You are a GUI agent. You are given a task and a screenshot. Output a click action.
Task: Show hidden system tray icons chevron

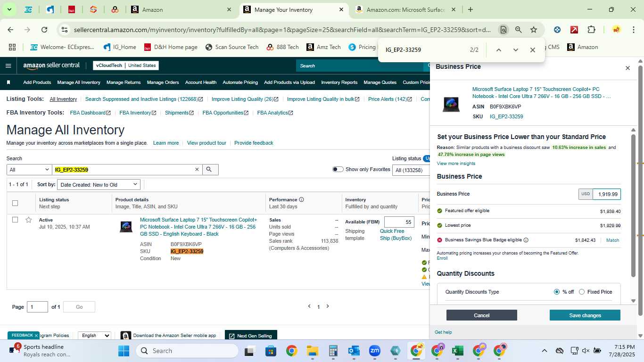coord(544,351)
